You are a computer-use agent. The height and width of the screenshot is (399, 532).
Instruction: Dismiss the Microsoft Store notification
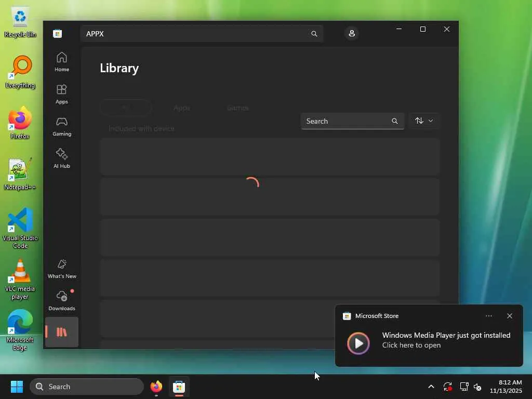(x=510, y=316)
